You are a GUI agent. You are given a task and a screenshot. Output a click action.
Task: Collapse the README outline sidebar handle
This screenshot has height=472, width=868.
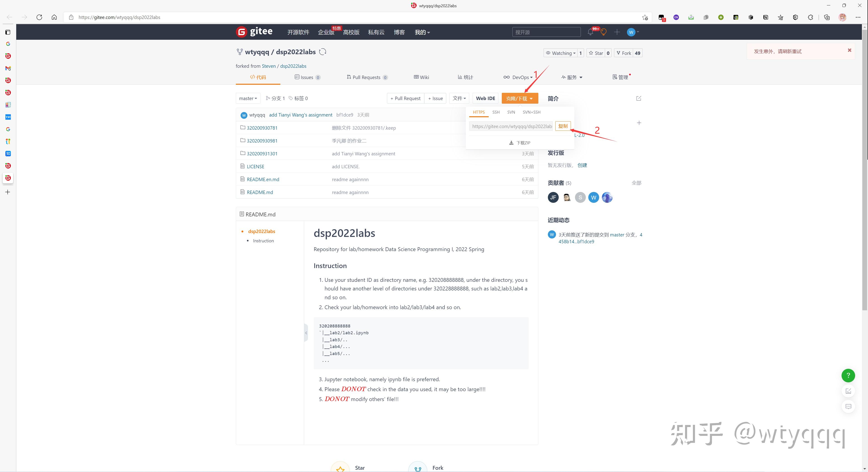pyautogui.click(x=306, y=333)
